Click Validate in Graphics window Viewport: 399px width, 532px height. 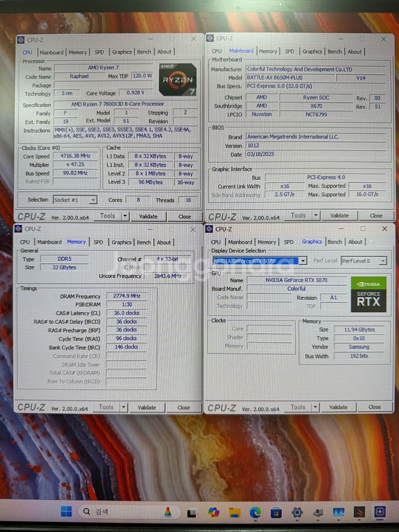(338, 407)
